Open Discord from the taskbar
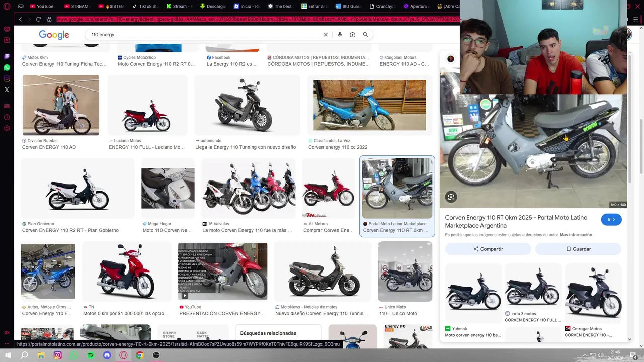Viewport: 644px width, 362px height. pyautogui.click(x=107, y=355)
